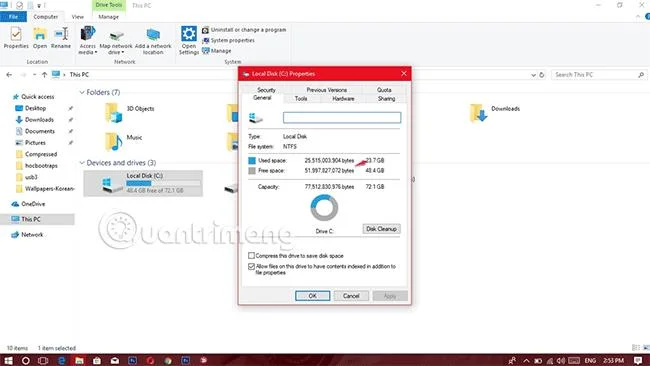
Task: Open the Mail app from taskbar
Action: [x=115, y=360]
